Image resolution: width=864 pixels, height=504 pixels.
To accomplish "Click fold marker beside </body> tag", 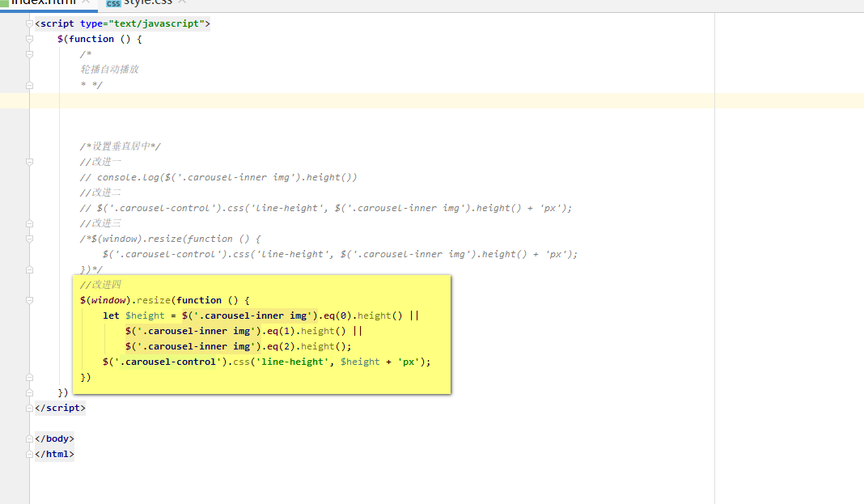I will pos(29,439).
